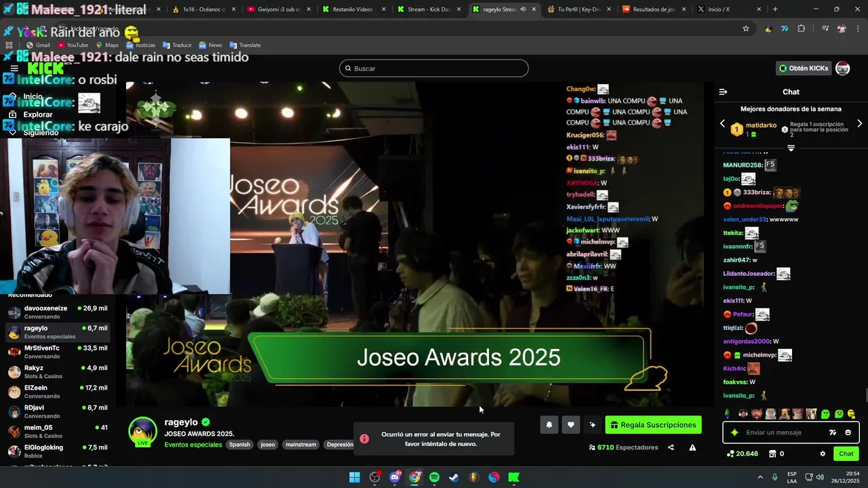Open Kick hamburger menu icon
The image size is (868, 488).
[x=14, y=68]
